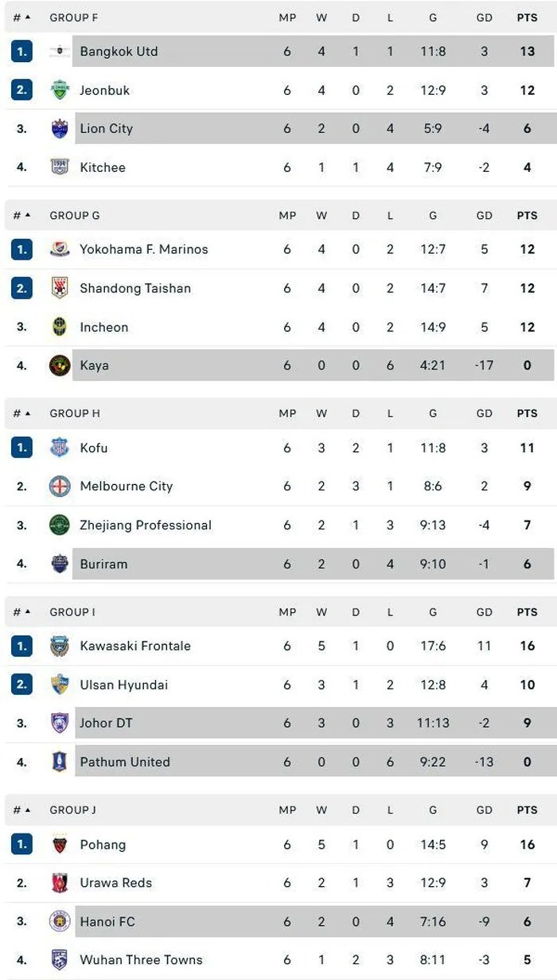Select the Wuhan Three Towns team name
Screen dimensions: 557x980
pos(141,960)
